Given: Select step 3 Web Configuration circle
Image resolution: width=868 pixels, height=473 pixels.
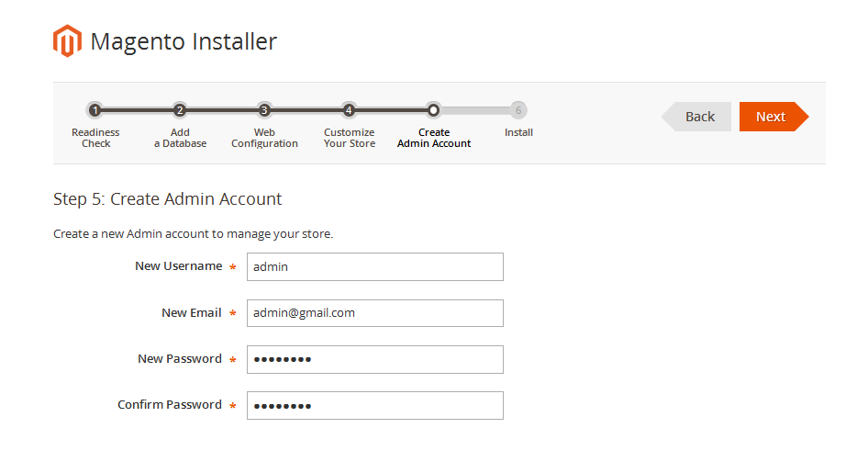Looking at the screenshot, I should click(x=264, y=110).
